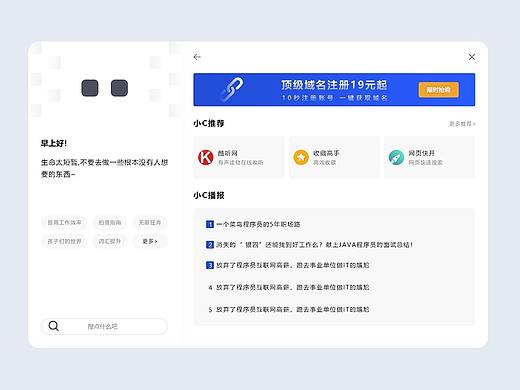This screenshot has height=390, width=520.
Task: Go back with the left arrow icon
Action: (197, 57)
